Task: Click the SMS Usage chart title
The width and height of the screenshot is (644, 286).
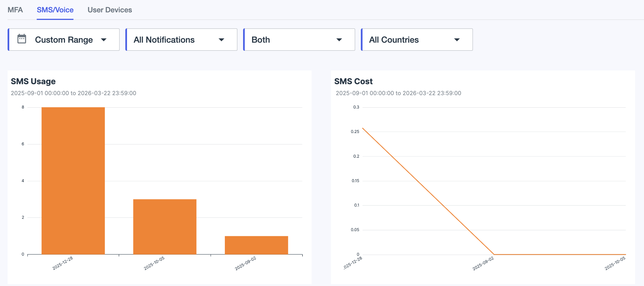Action: pos(33,81)
